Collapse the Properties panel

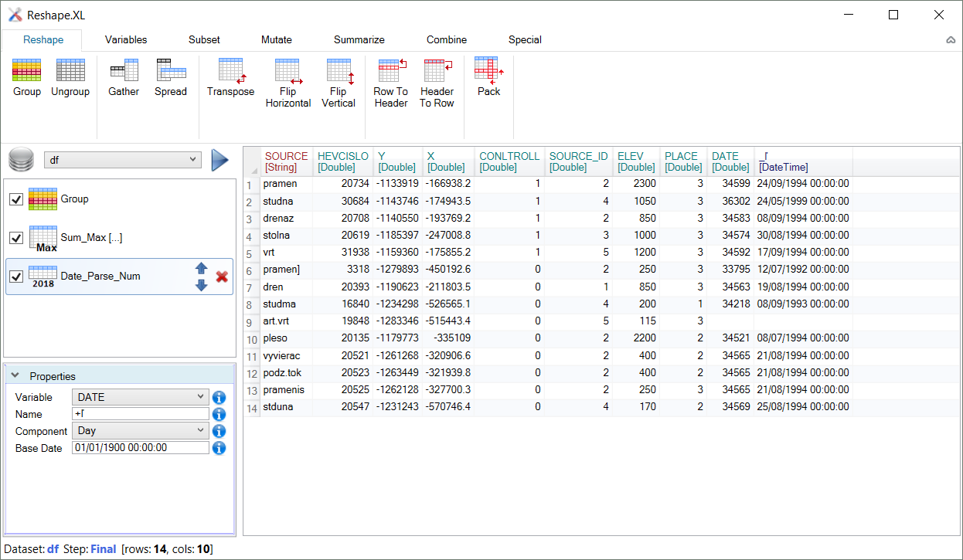coord(15,376)
